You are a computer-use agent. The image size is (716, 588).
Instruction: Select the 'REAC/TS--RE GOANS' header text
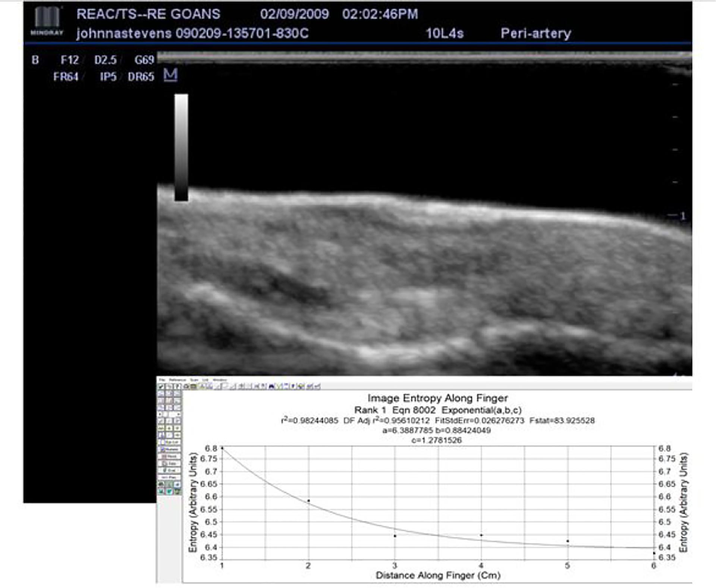pos(148,14)
